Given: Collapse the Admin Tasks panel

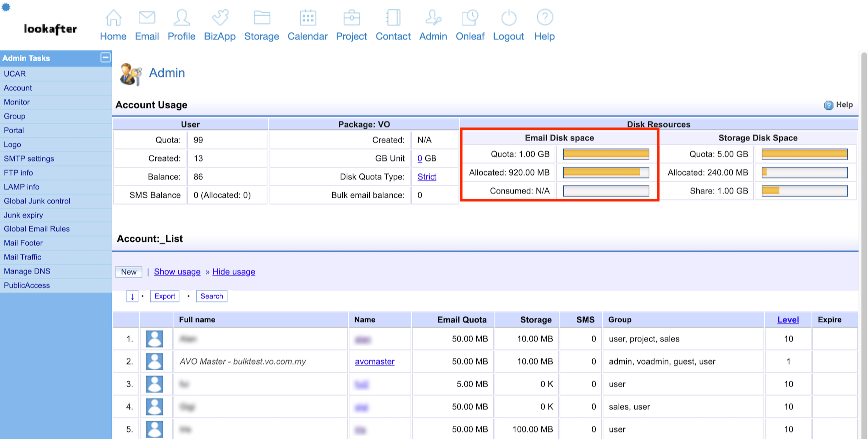Looking at the screenshot, I should coord(105,58).
